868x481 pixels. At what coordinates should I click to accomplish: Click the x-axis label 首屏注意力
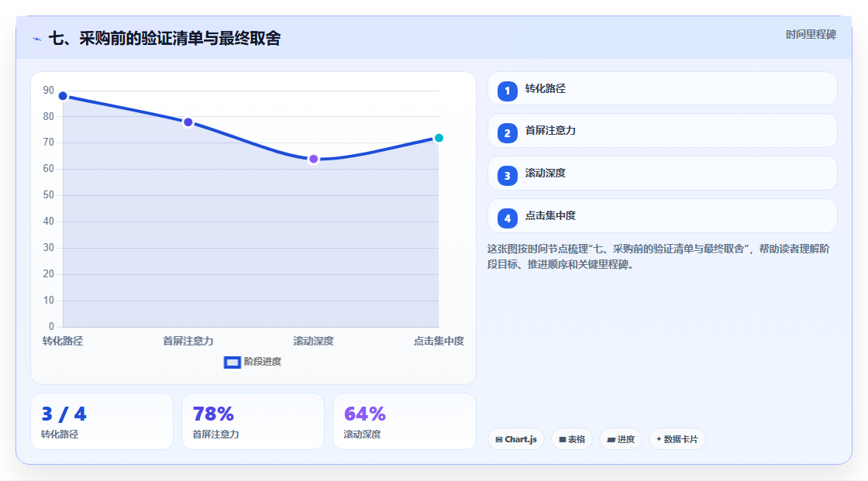click(x=188, y=341)
